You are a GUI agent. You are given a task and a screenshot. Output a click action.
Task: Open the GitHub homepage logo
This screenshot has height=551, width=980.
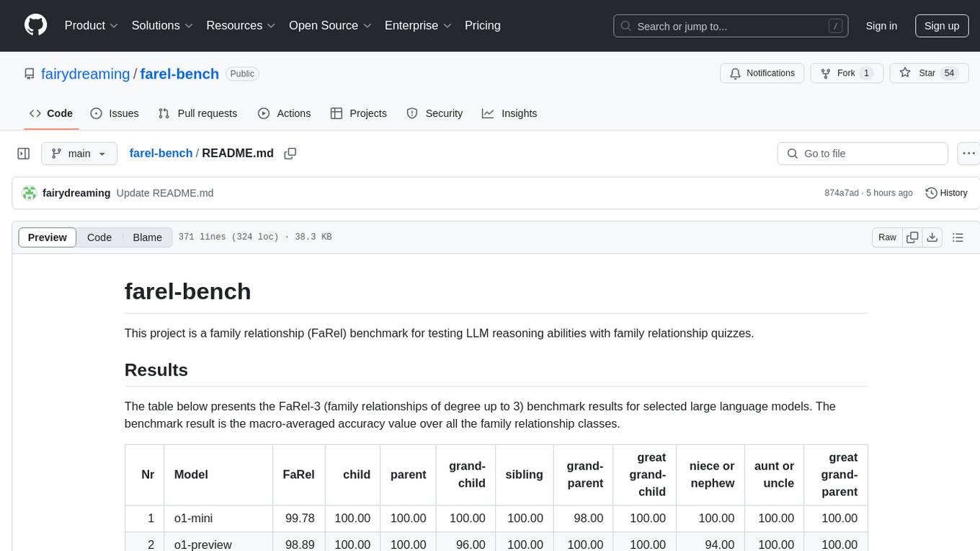(36, 25)
